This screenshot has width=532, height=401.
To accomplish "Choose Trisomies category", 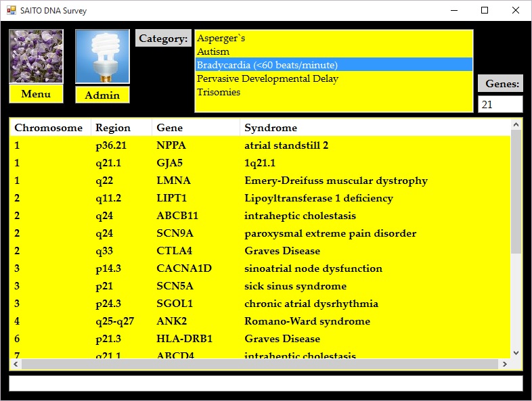I will [219, 92].
